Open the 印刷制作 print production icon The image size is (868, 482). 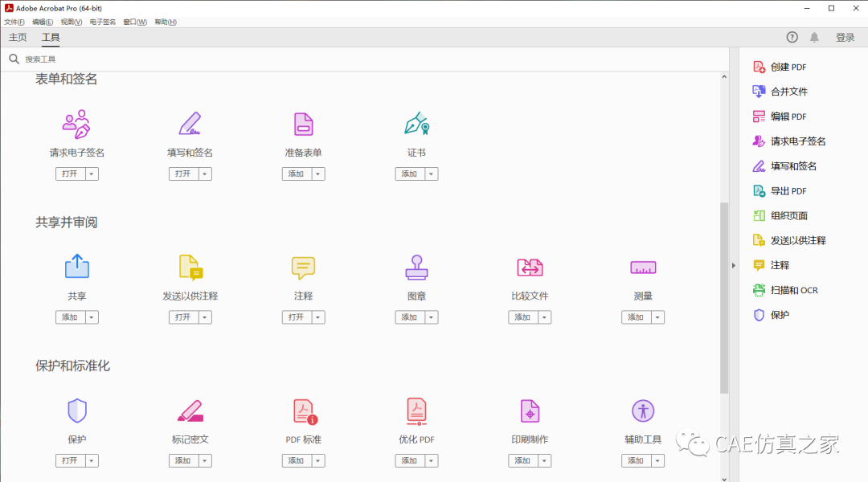(x=530, y=411)
